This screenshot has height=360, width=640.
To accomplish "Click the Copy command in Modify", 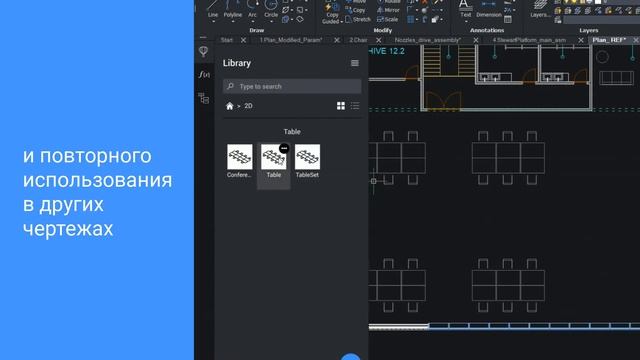I will coord(355,10).
